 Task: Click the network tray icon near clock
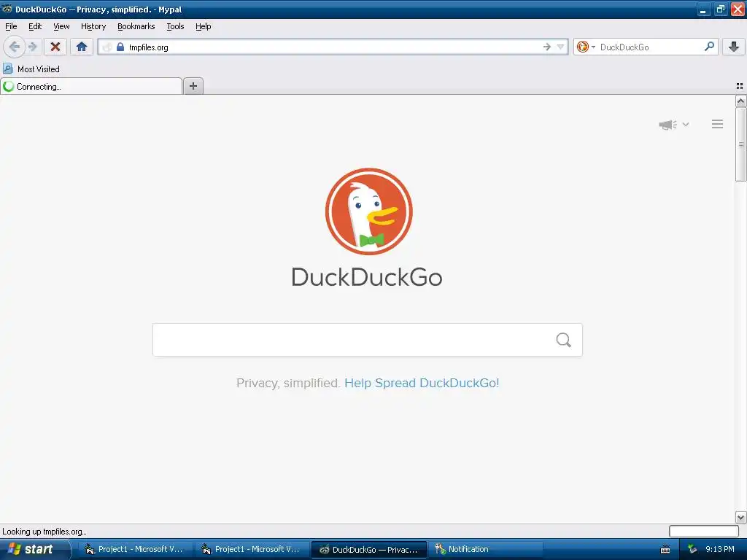click(692, 550)
